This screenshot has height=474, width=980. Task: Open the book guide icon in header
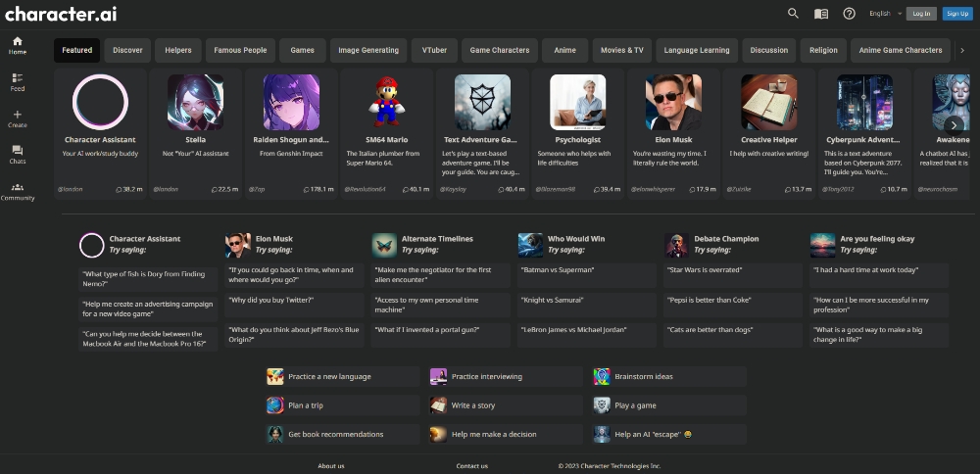click(x=821, y=14)
